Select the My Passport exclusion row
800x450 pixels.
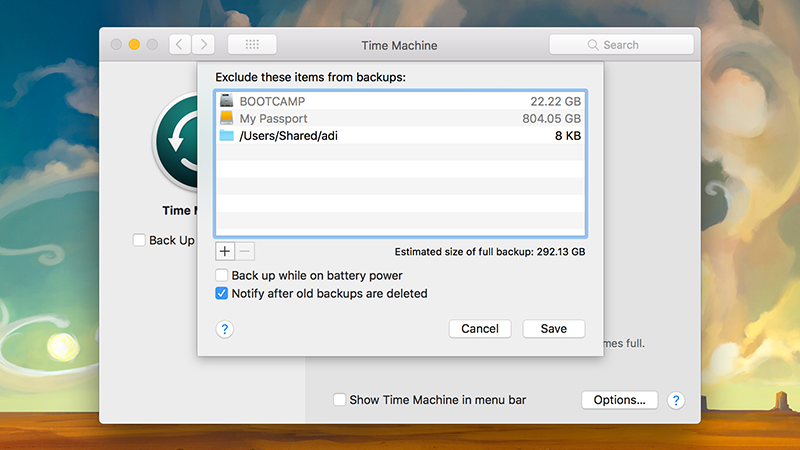(x=401, y=118)
